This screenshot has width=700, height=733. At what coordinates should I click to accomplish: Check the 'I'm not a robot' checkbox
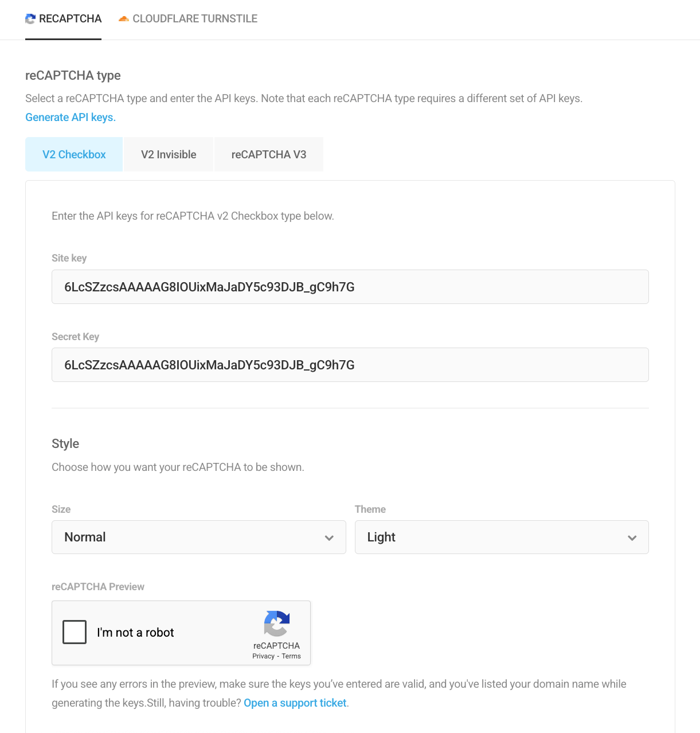pyautogui.click(x=74, y=632)
